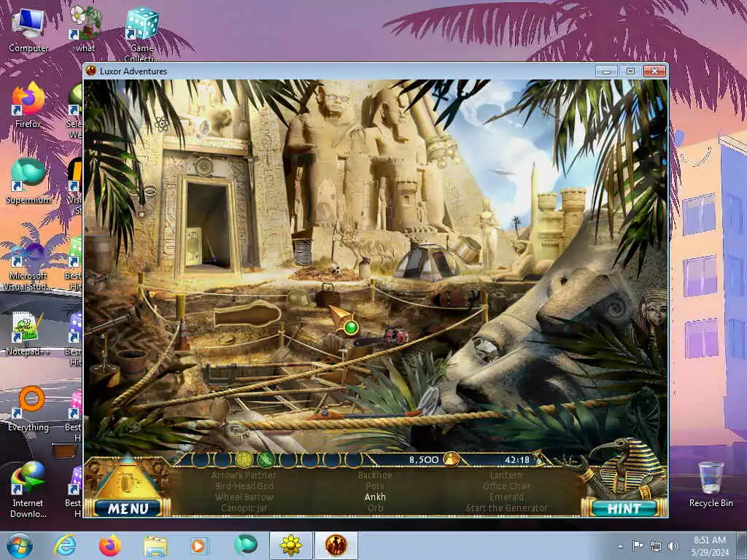Select 'Start the Generator' task text

[506, 508]
